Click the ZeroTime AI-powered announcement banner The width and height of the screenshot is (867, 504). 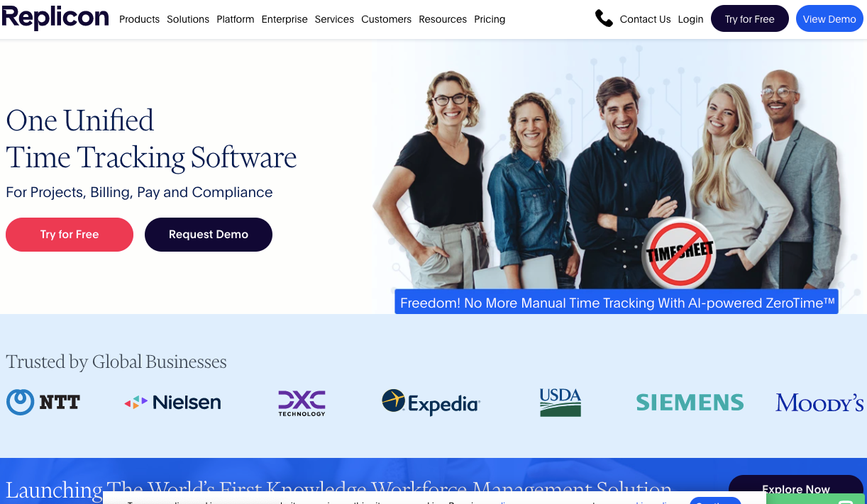pyautogui.click(x=617, y=303)
